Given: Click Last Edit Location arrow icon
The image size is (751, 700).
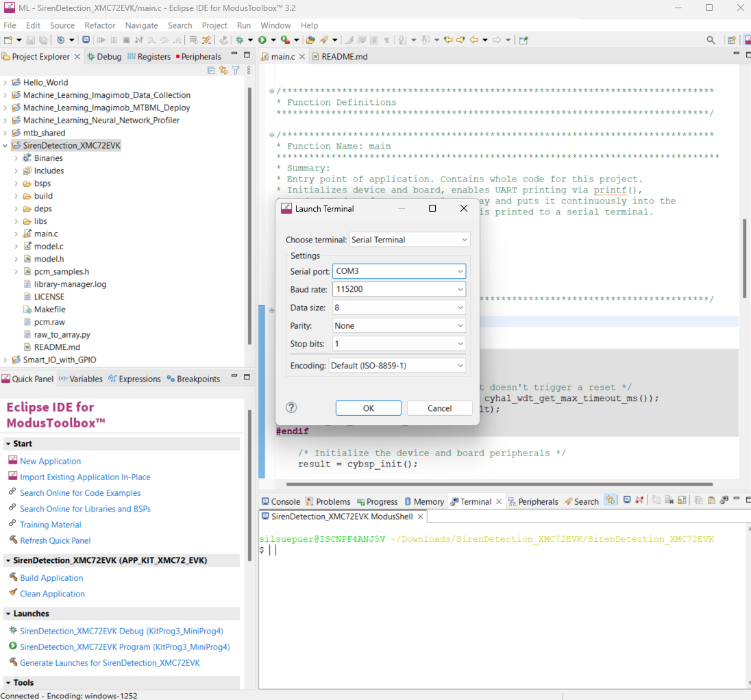Looking at the screenshot, I should coord(448,40).
